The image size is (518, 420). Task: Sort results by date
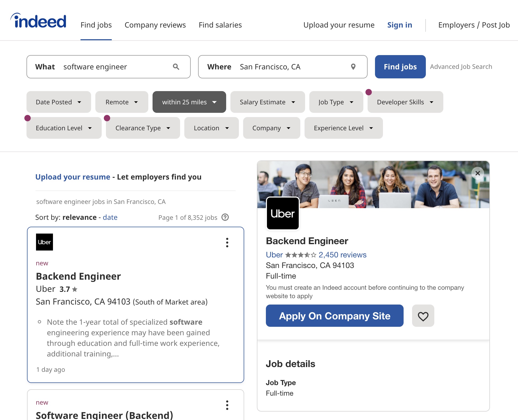[x=110, y=217]
